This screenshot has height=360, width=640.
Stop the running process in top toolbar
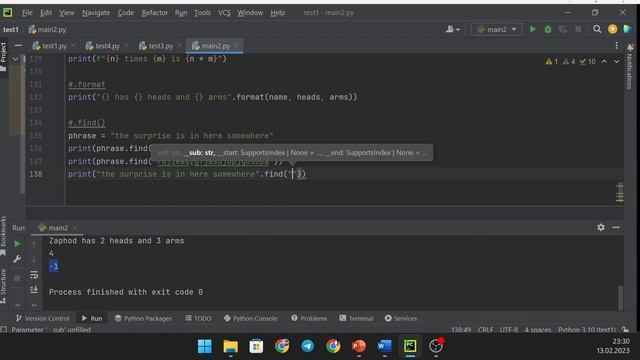[x=578, y=29]
